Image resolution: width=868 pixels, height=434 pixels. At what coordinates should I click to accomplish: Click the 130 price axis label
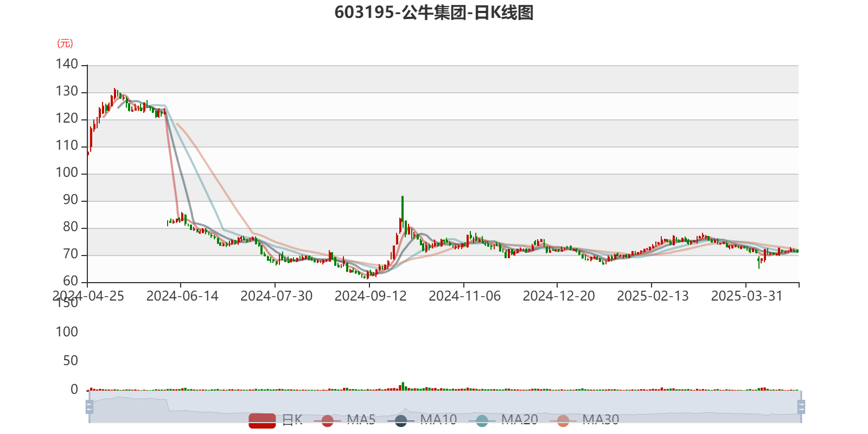click(67, 91)
